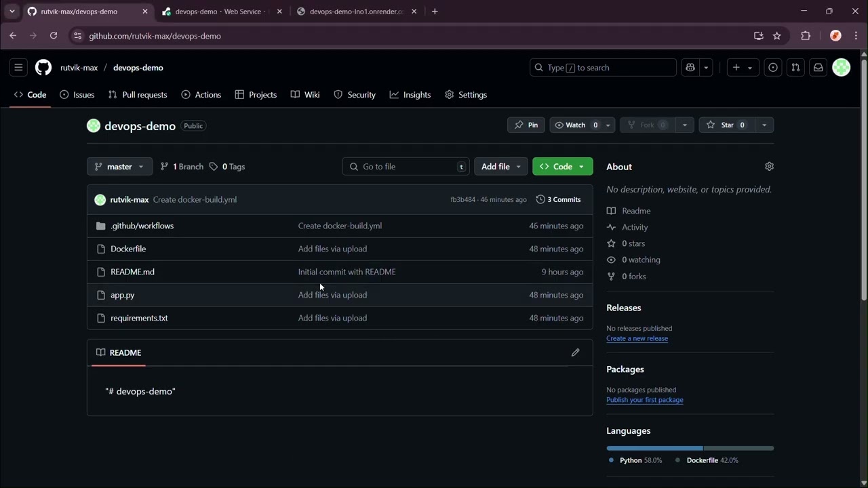The height and width of the screenshot is (488, 868).
Task: Open the rutvik-max owner breadcrumb link
Action: (x=79, y=68)
